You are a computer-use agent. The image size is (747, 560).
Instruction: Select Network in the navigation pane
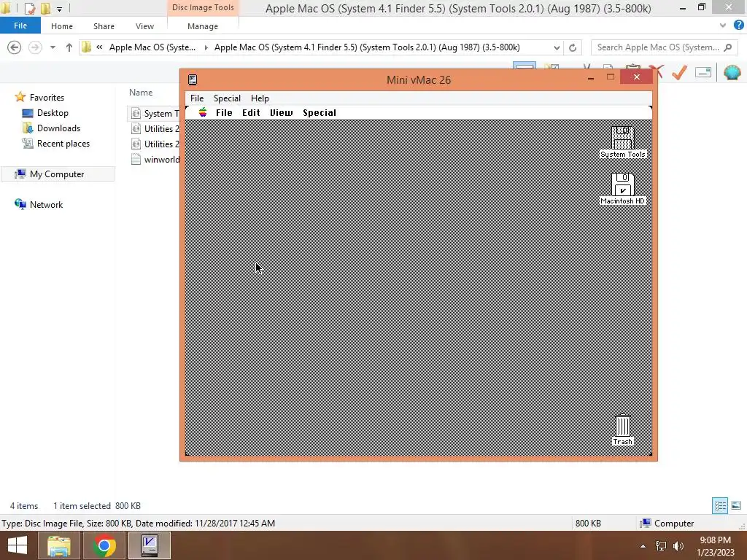click(x=46, y=204)
